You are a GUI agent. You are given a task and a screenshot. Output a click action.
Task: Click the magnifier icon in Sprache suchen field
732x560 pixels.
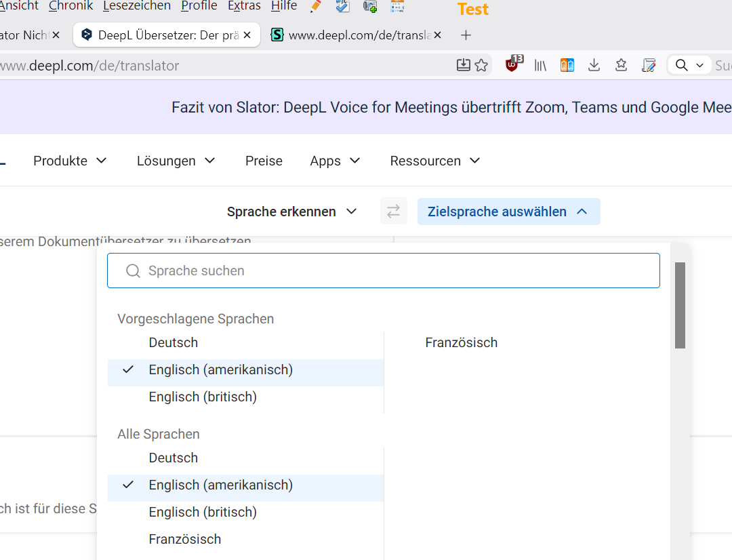click(x=133, y=271)
